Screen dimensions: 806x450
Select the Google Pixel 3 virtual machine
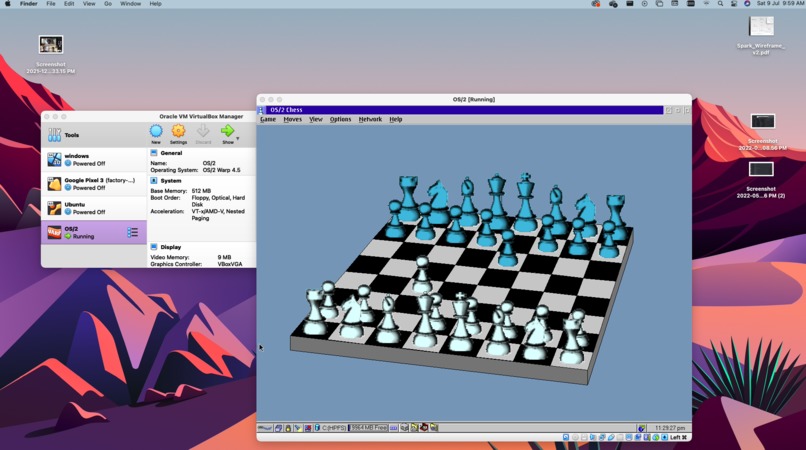click(94, 184)
